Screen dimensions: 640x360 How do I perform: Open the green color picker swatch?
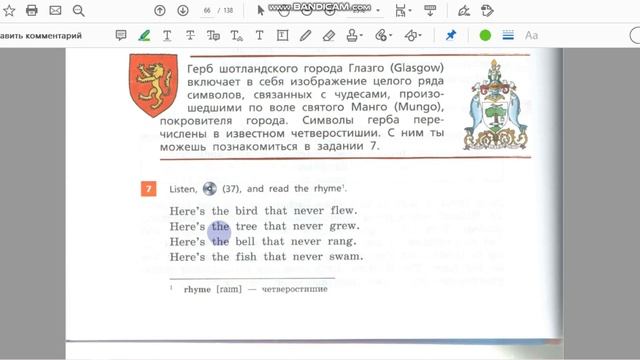pyautogui.click(x=485, y=36)
